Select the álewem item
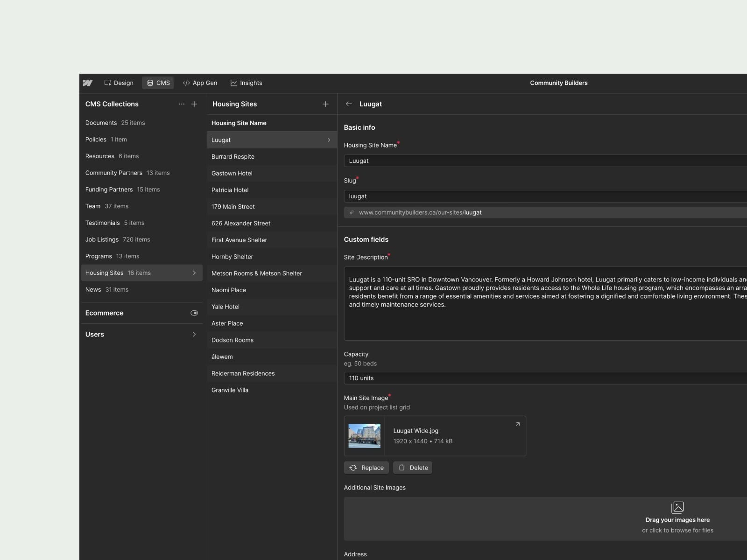747x560 pixels. pos(272,357)
